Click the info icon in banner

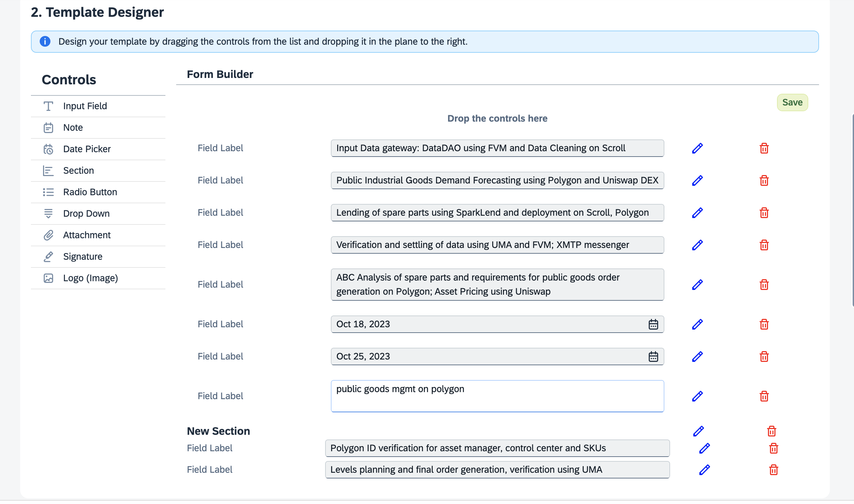tap(45, 41)
